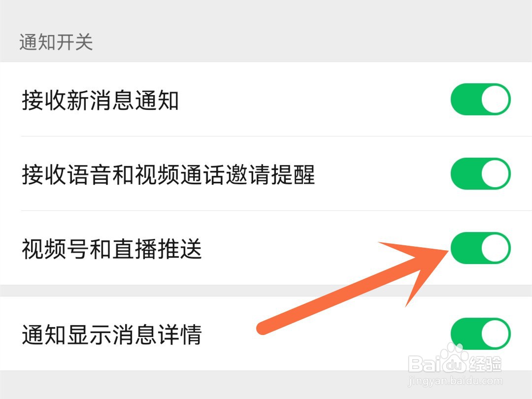Toggle off 视频号和直播推送 switch
The width and height of the screenshot is (532, 399).
pos(480,248)
